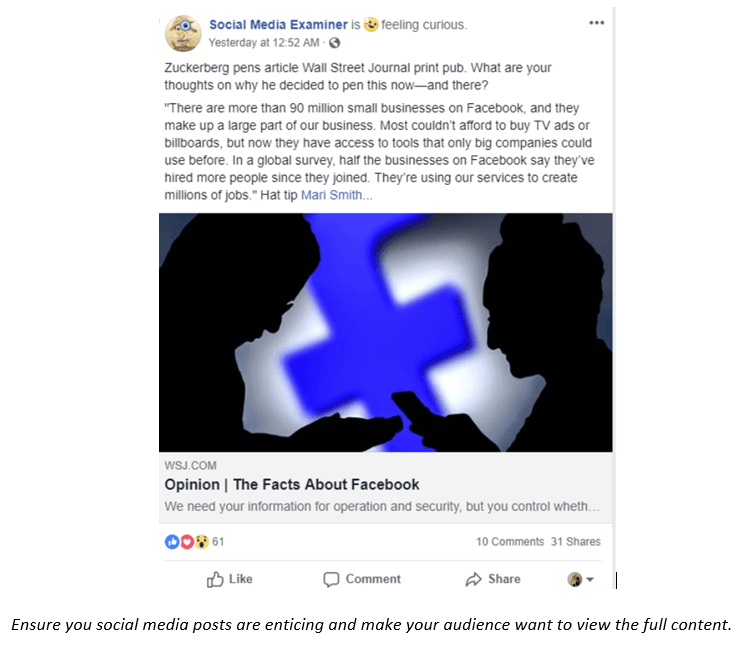This screenshot has width=750, height=649.
Task: View the 31 Shares link
Action: click(576, 542)
